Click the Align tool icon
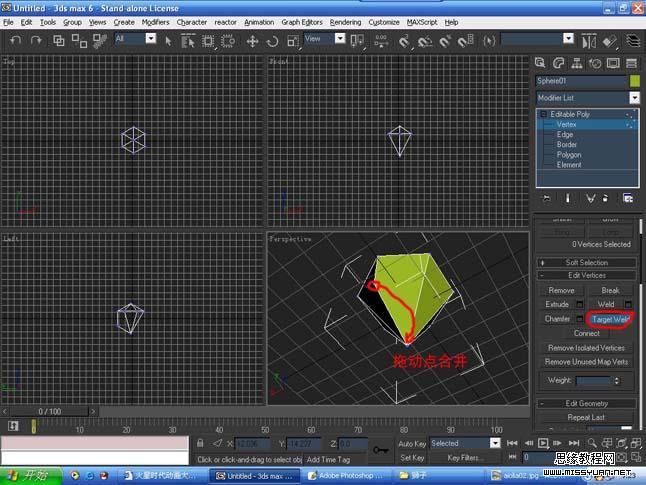 (609, 41)
